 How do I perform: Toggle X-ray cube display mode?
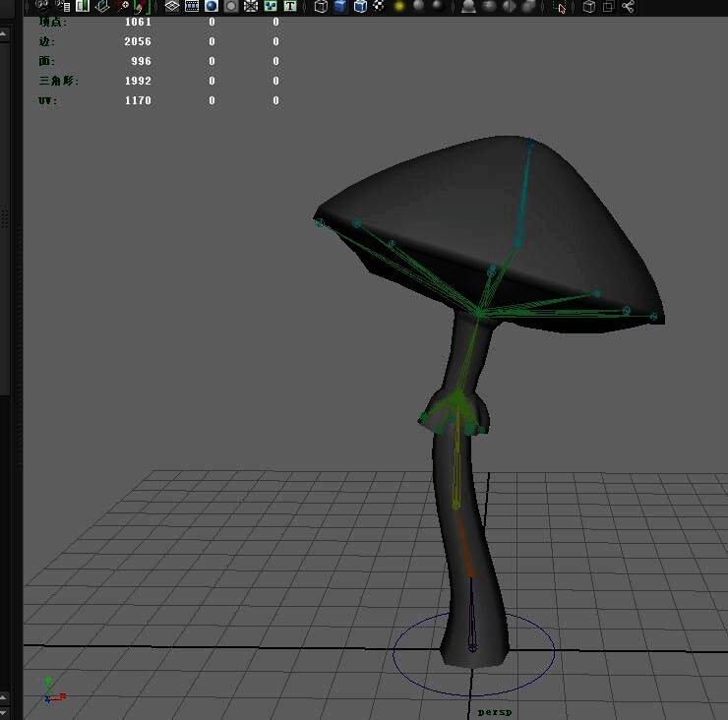click(x=588, y=6)
